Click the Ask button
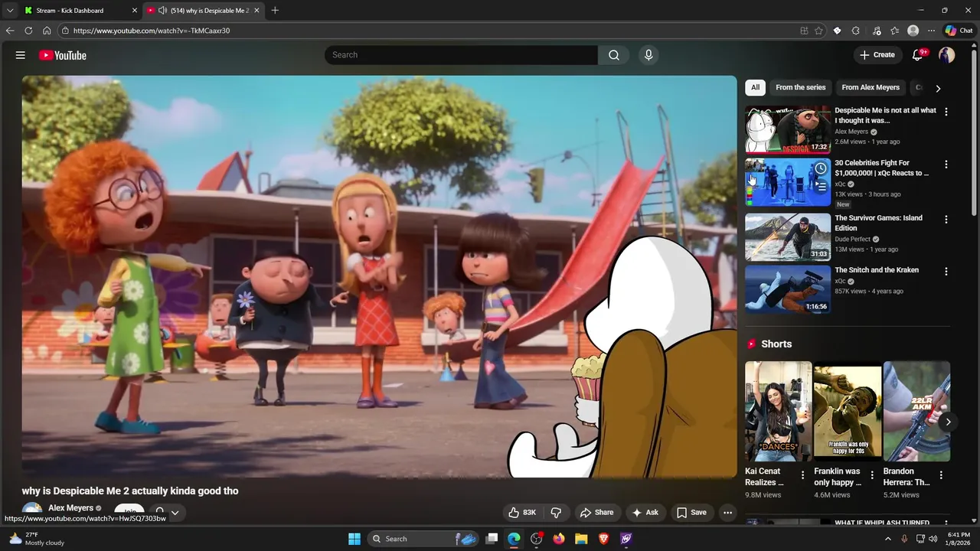Image resolution: width=980 pixels, height=551 pixels. coord(645,513)
